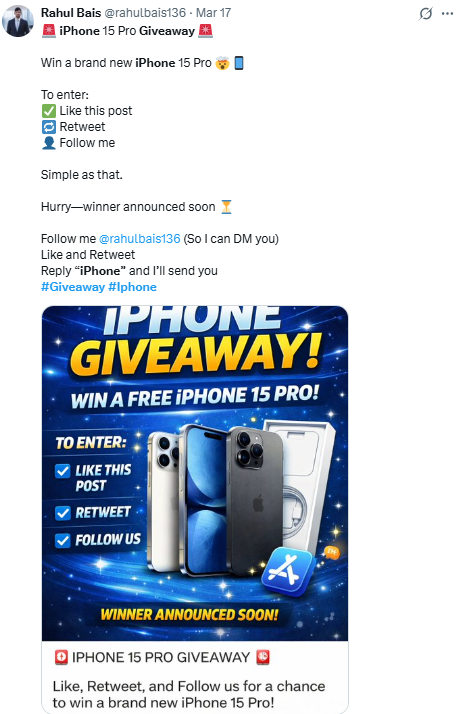This screenshot has height=714, width=460.
Task: Click the IPHONE 15 PRO GIVEAWAY card title
Action: pos(161,658)
